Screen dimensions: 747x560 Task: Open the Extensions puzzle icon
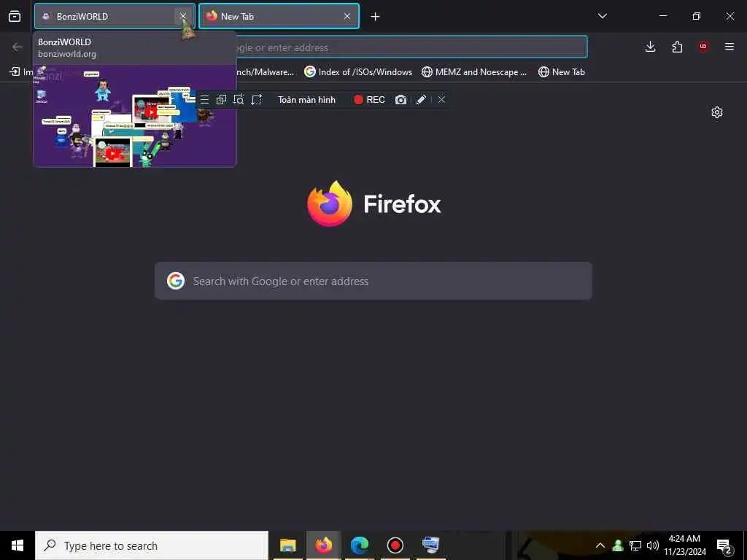pos(677,47)
